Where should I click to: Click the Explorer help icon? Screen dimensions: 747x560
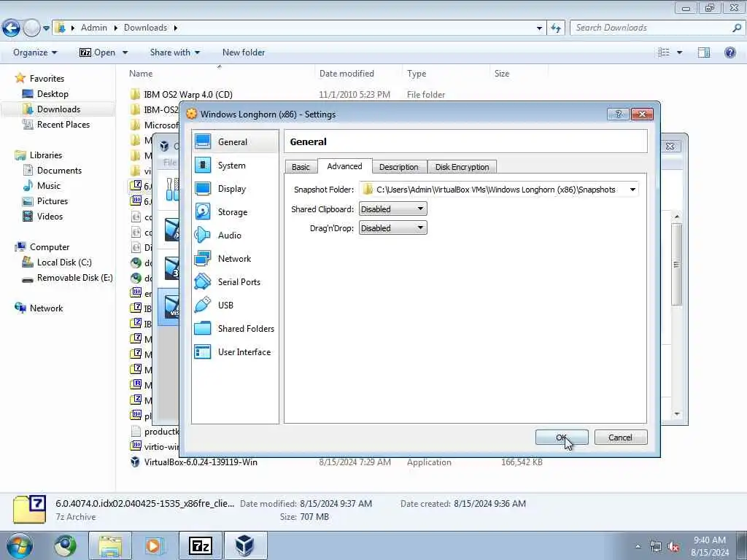[729, 52]
